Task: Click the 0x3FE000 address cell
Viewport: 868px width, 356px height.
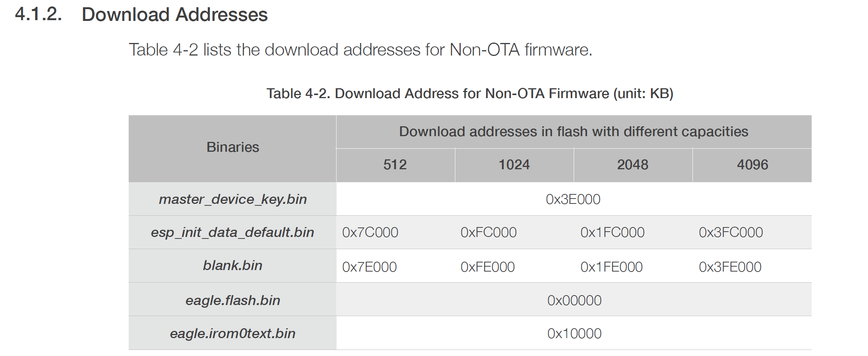Action: [x=730, y=267]
